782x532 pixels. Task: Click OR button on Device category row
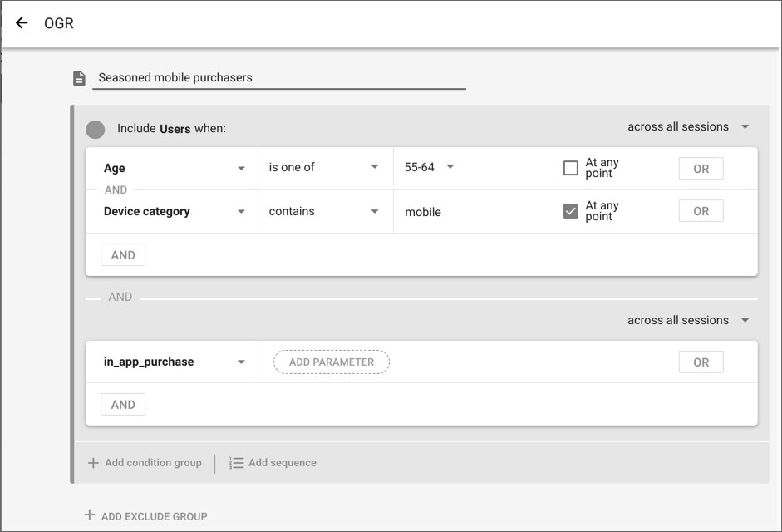tap(701, 211)
